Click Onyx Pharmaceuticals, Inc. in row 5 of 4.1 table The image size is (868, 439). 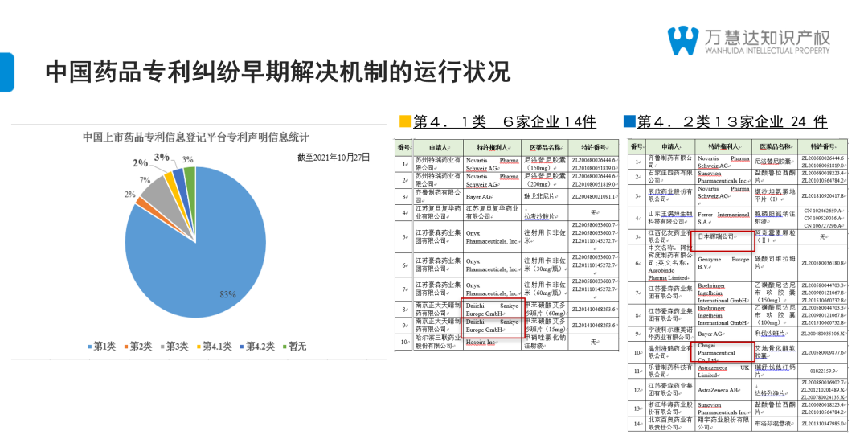tap(492, 237)
